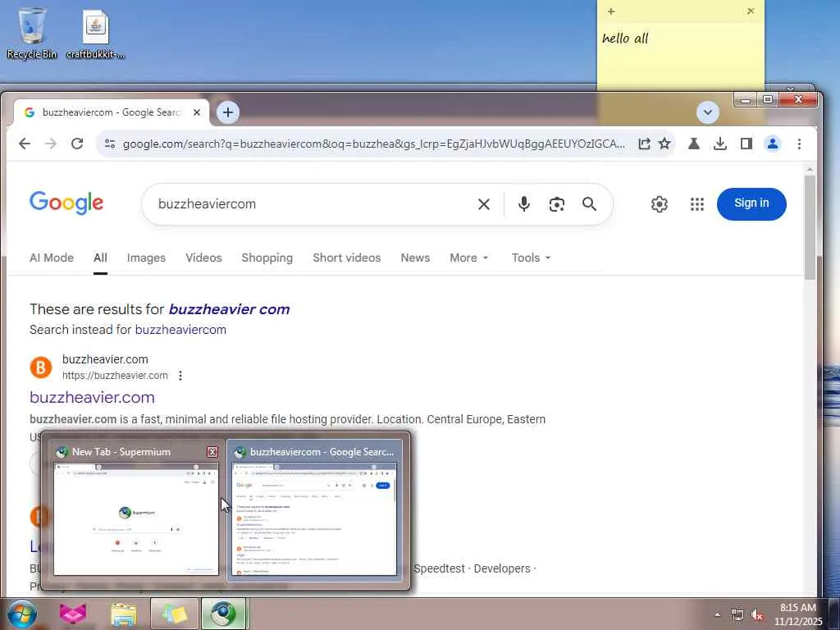This screenshot has height=630, width=840.
Task: Open the taskbar clock showing 8:15 AM
Action: click(x=797, y=614)
